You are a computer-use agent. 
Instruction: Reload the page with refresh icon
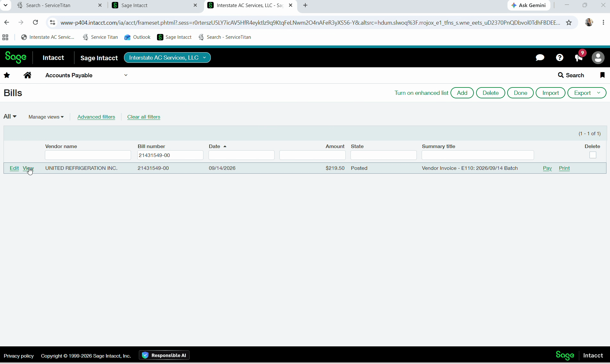[36, 22]
